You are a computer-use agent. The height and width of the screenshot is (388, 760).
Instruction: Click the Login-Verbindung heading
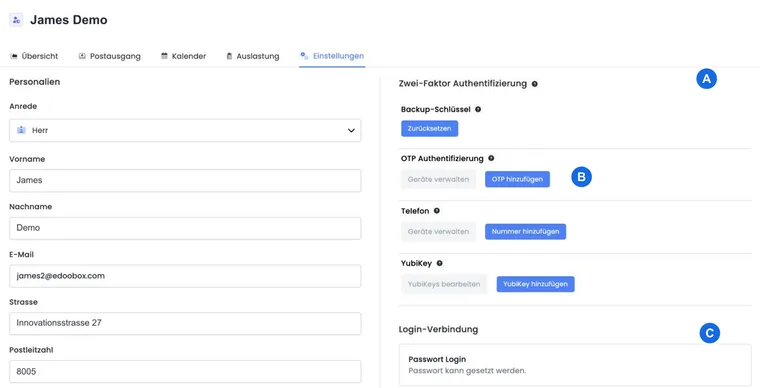(438, 329)
